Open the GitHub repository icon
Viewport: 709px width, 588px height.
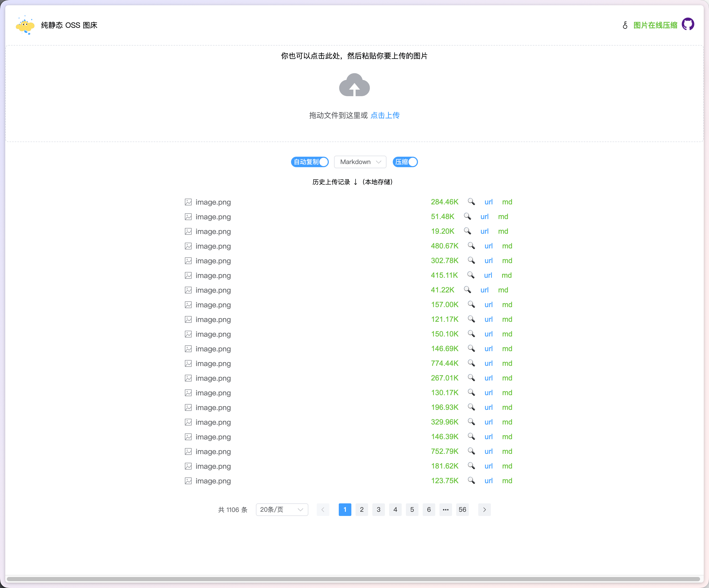coord(688,25)
